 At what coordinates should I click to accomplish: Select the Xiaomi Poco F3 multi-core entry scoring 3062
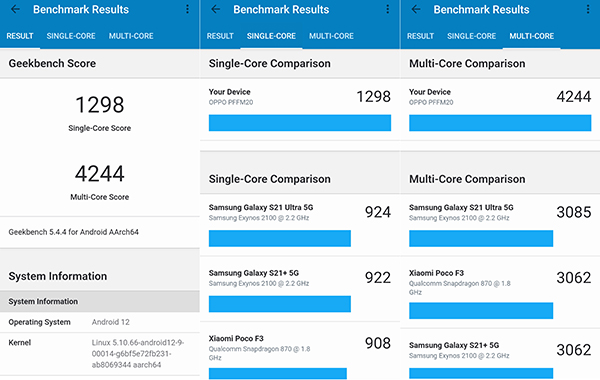click(x=500, y=294)
